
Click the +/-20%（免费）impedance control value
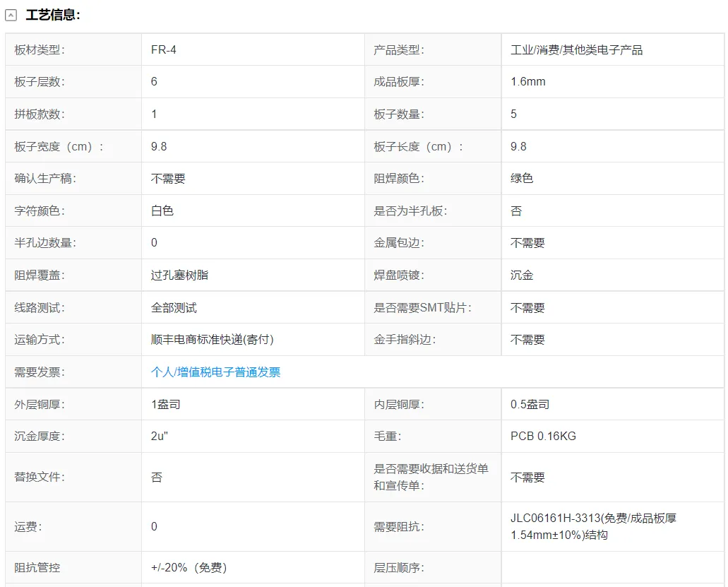click(x=189, y=568)
